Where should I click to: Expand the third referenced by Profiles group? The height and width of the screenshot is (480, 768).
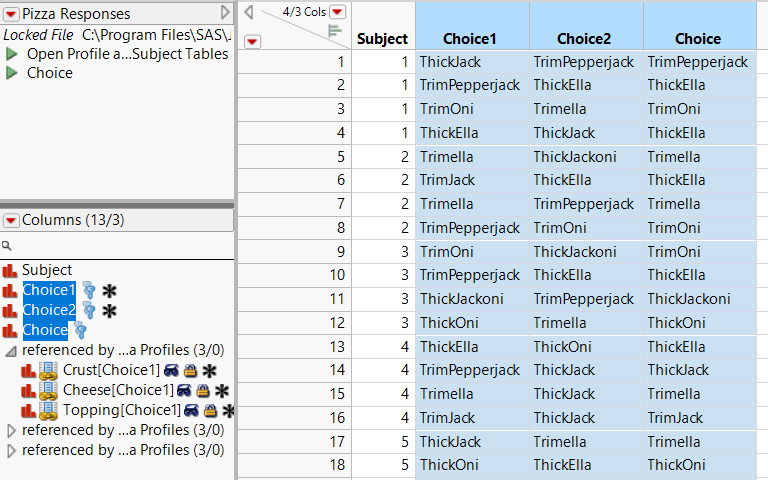point(11,451)
